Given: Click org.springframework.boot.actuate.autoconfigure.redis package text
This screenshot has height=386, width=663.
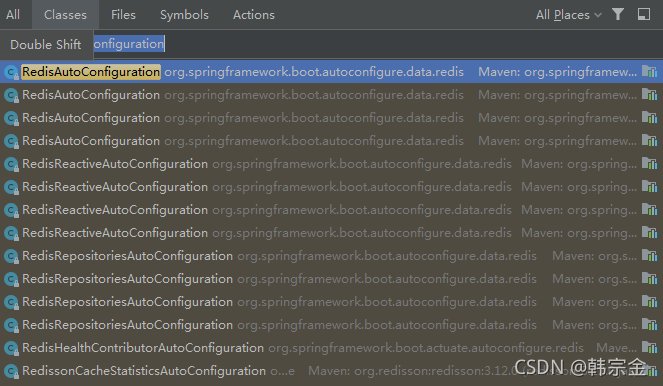Looking at the screenshot, I should click(x=426, y=348).
